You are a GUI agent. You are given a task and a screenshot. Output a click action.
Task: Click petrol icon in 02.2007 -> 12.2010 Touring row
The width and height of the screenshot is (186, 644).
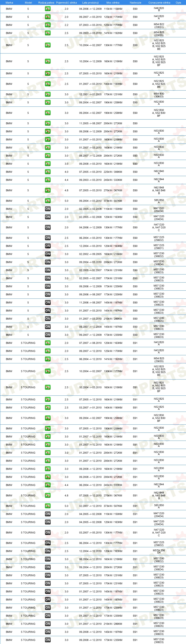pyautogui.click(x=48, y=506)
